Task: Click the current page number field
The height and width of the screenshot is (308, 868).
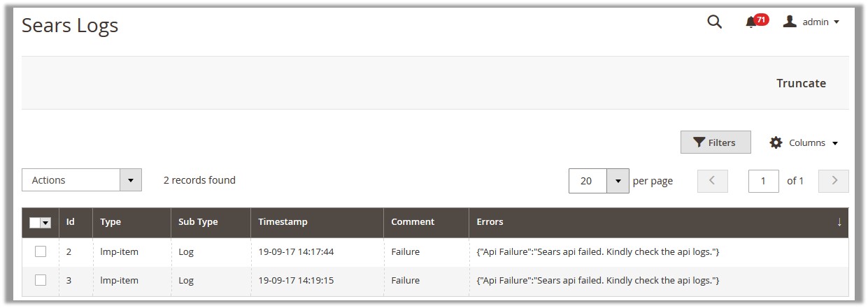Action: 763,181
